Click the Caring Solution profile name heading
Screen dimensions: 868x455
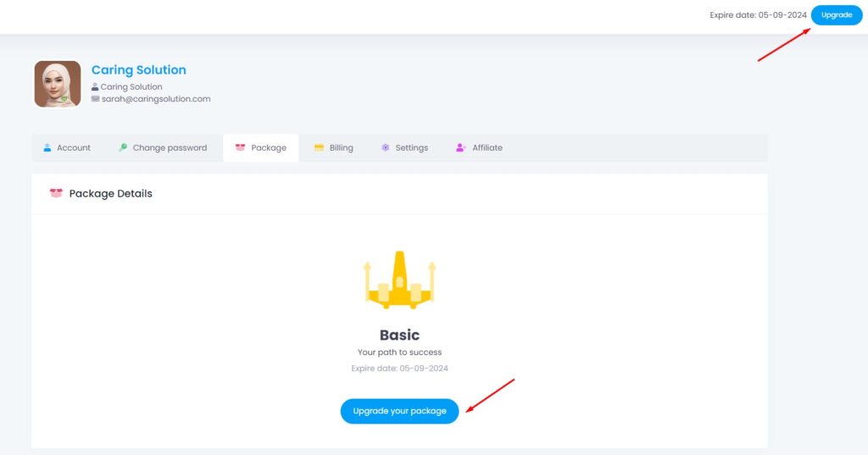(x=138, y=69)
